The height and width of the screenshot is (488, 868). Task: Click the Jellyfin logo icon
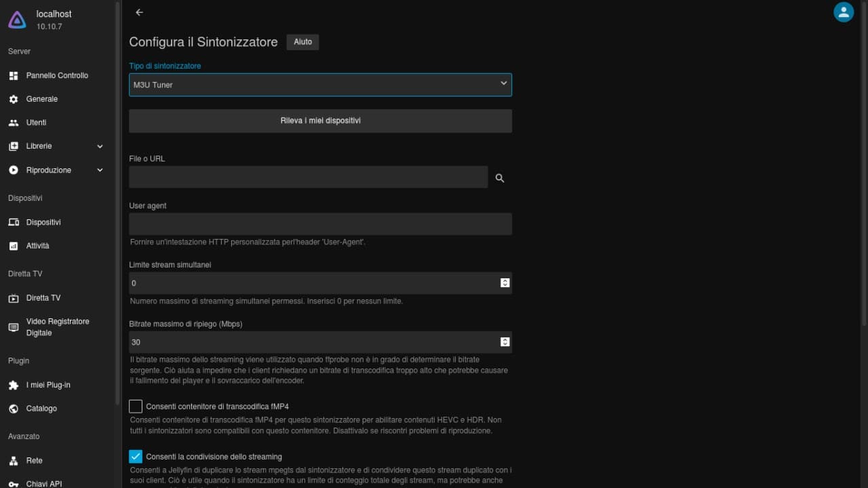17,20
